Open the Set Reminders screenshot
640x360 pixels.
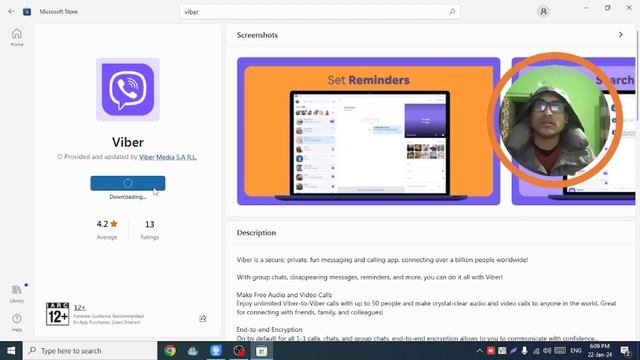pos(369,131)
